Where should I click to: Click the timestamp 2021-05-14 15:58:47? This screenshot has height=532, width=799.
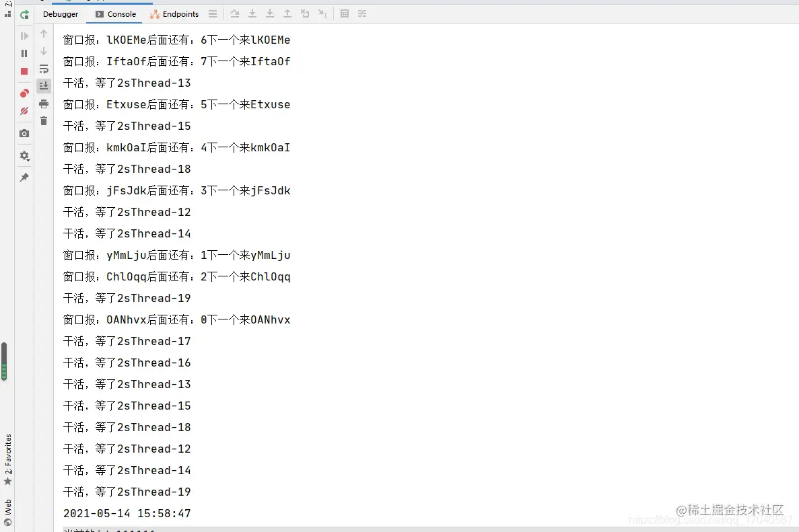[x=127, y=513]
